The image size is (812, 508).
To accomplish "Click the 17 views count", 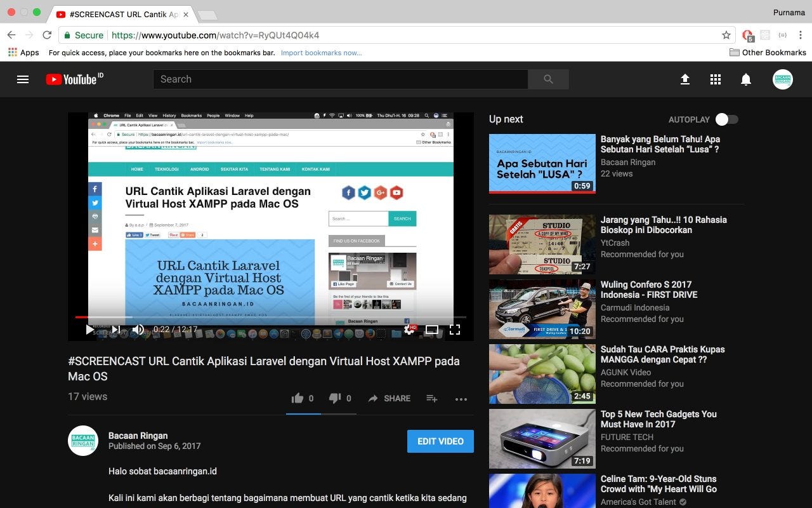I will click(x=88, y=396).
